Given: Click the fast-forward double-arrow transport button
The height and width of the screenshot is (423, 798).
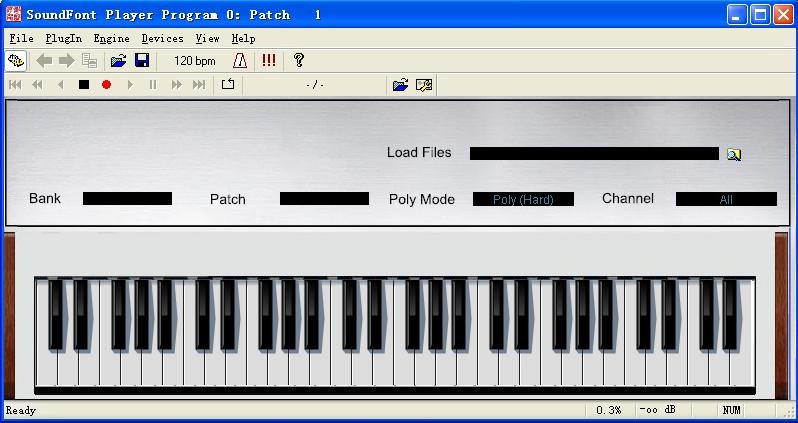Looking at the screenshot, I should click(x=177, y=84).
